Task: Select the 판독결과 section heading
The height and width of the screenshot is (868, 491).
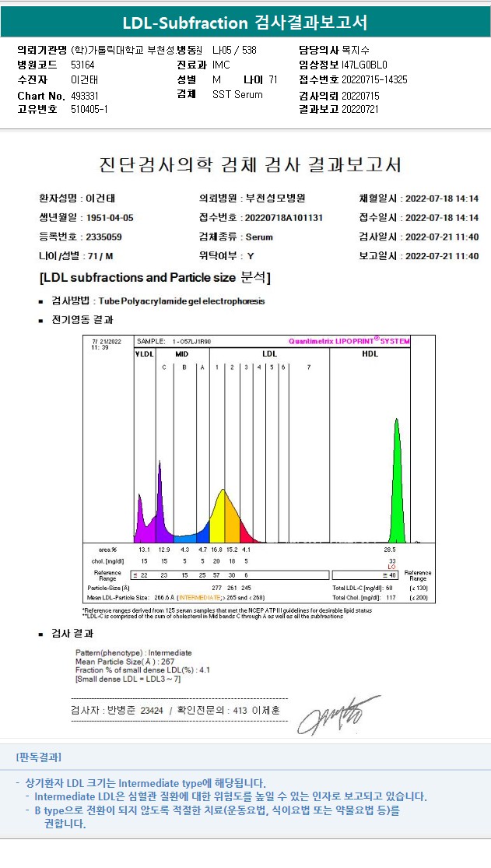Action: 39,757
